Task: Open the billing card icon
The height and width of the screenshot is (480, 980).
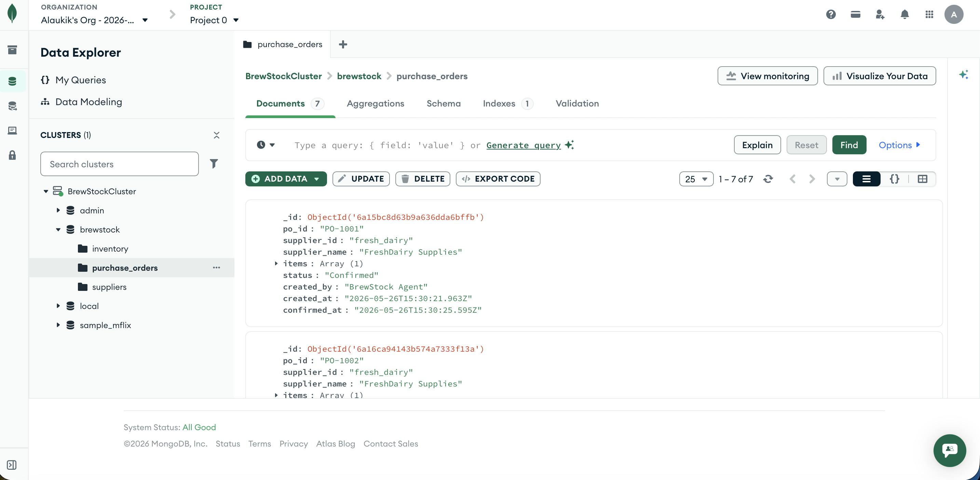Action: pos(855,14)
